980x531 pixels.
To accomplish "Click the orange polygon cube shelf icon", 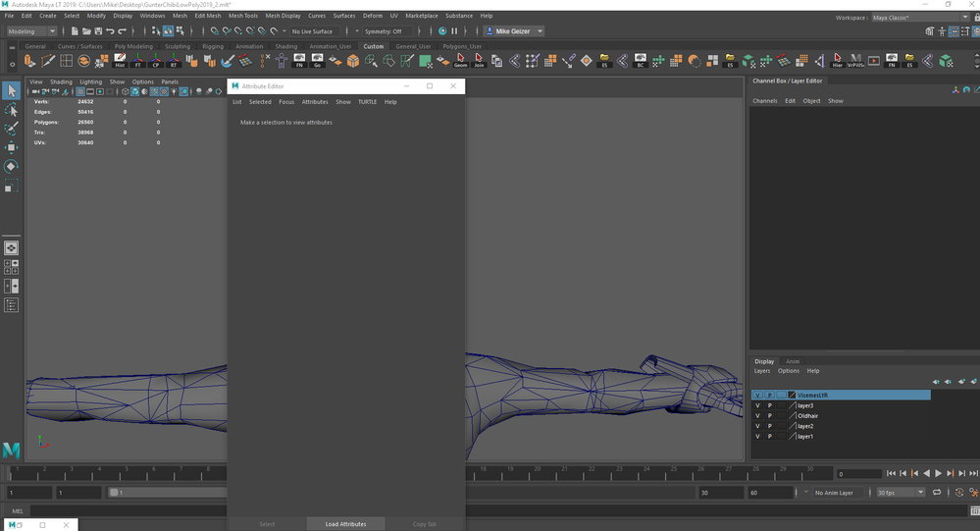I will coord(353,61).
